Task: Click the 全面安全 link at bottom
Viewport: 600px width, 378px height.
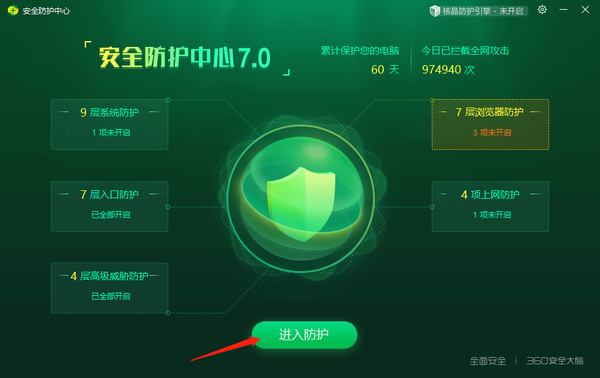Action: tap(488, 361)
